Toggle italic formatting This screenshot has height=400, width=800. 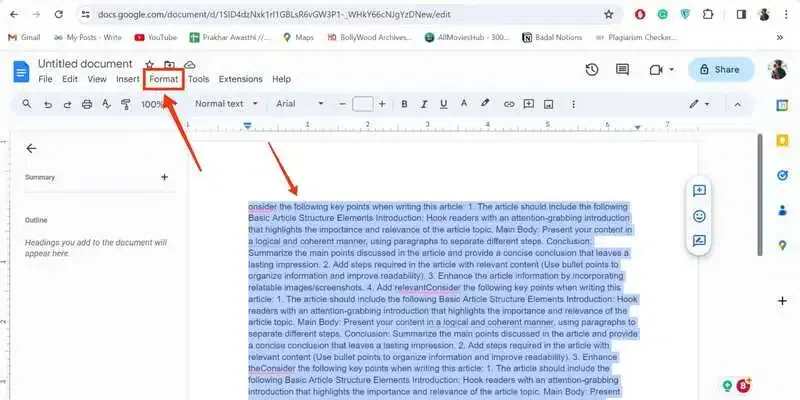pyautogui.click(x=423, y=104)
